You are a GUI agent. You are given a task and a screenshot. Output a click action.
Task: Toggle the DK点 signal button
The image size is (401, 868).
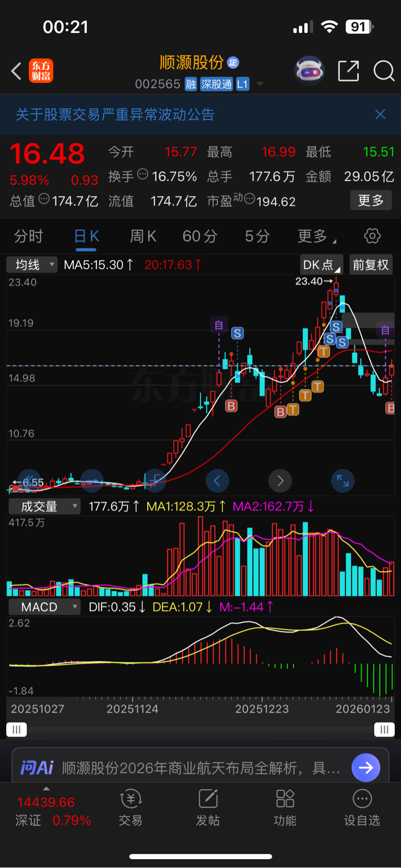[x=322, y=265]
